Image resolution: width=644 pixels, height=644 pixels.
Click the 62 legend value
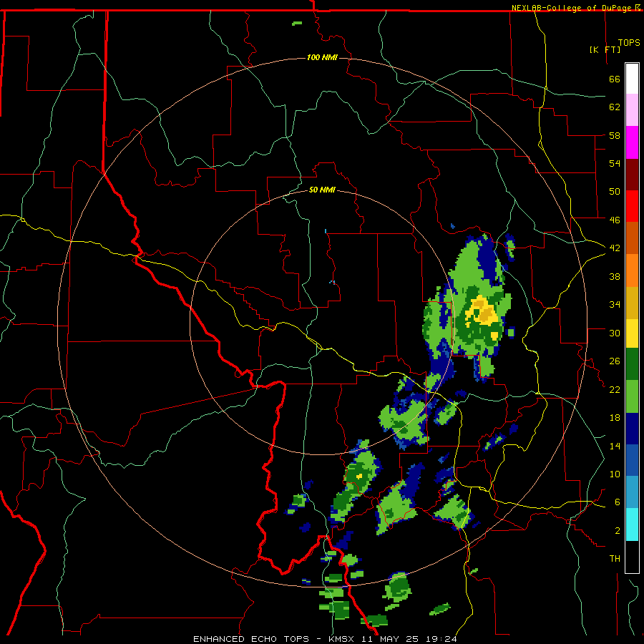pyautogui.click(x=615, y=107)
